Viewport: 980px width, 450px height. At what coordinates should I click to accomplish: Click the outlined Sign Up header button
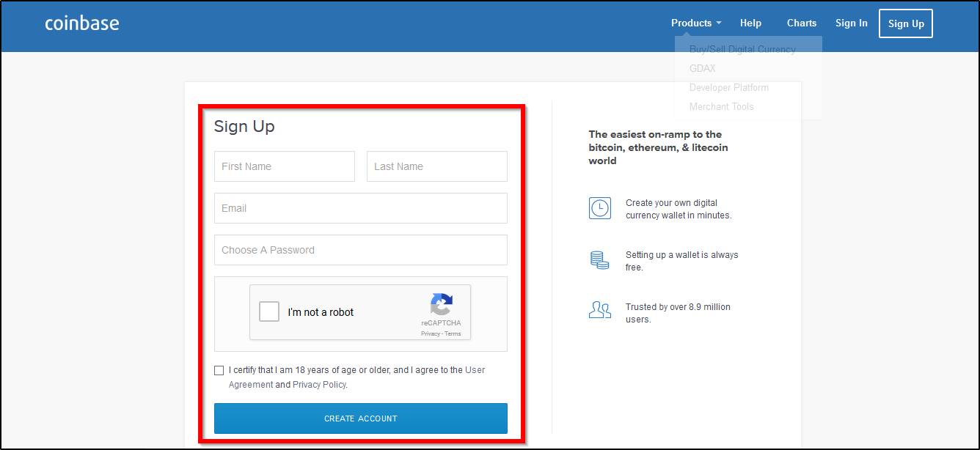[906, 23]
